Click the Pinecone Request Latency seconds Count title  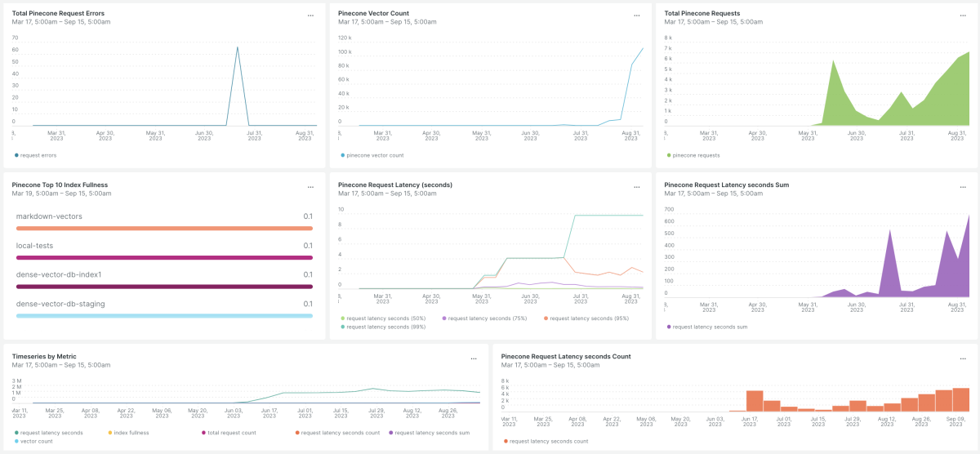tap(566, 357)
